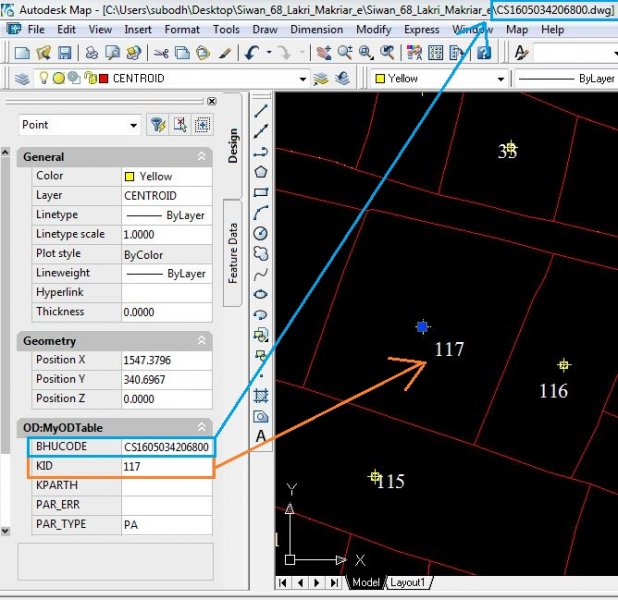The image size is (618, 600).
Task: Click the Quick Select icon
Action: click(157, 125)
